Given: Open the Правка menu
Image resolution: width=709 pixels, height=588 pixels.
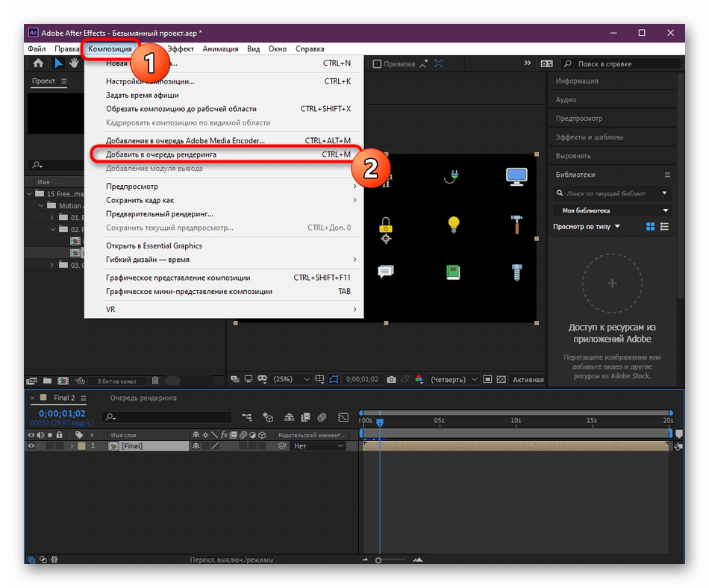Looking at the screenshot, I should pos(66,49).
